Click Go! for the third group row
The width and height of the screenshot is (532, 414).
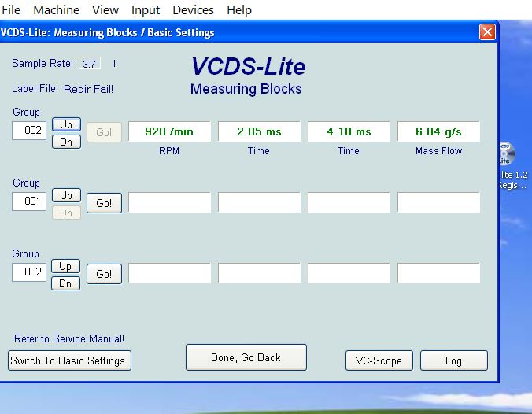[x=104, y=274]
